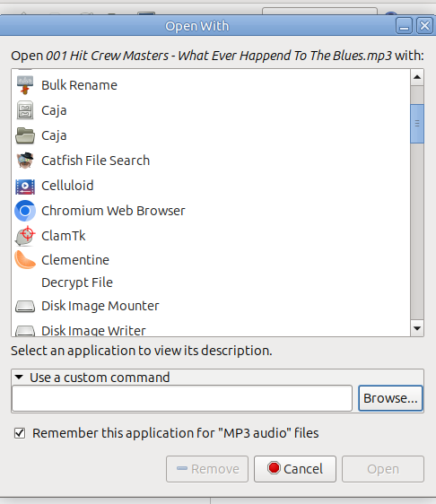Select the Chromium Web Browser icon
Screen dimensions: 436x504
pos(25,211)
